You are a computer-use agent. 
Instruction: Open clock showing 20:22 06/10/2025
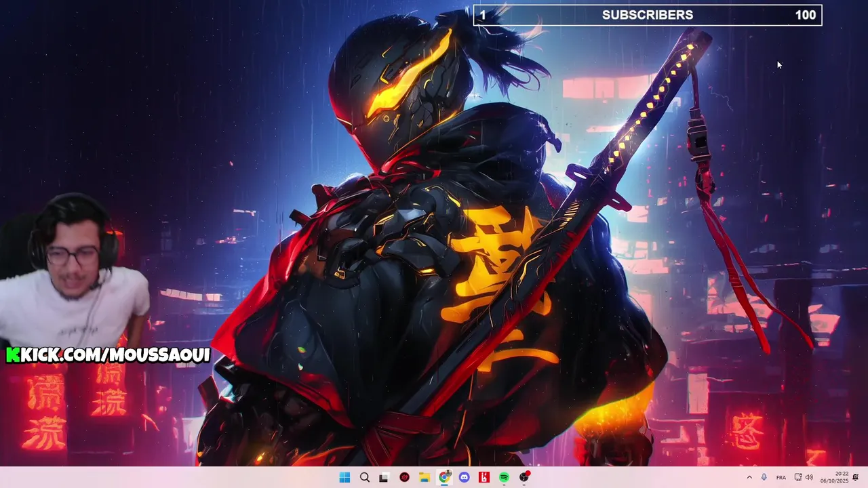(834, 477)
